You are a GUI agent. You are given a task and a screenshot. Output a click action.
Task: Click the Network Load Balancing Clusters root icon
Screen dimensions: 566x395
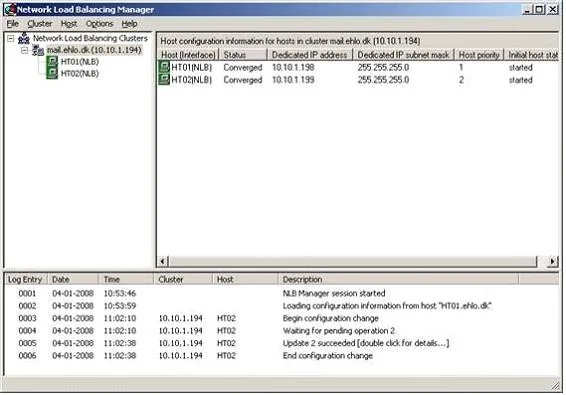24,38
